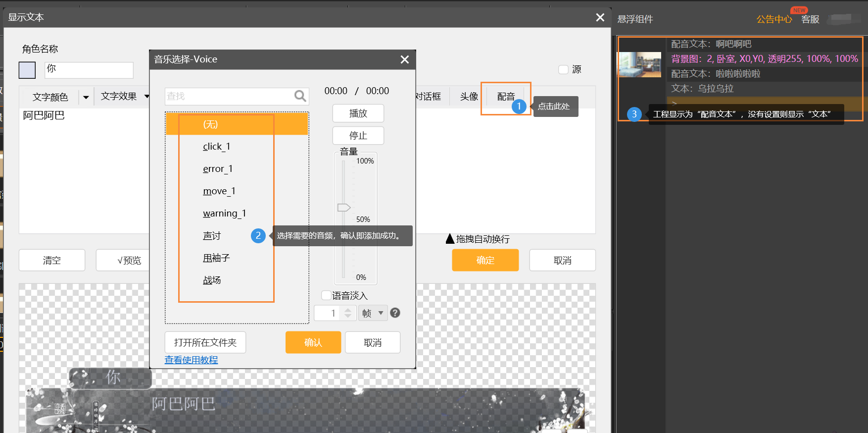
Task: Click the volume slider handle
Action: pos(343,208)
